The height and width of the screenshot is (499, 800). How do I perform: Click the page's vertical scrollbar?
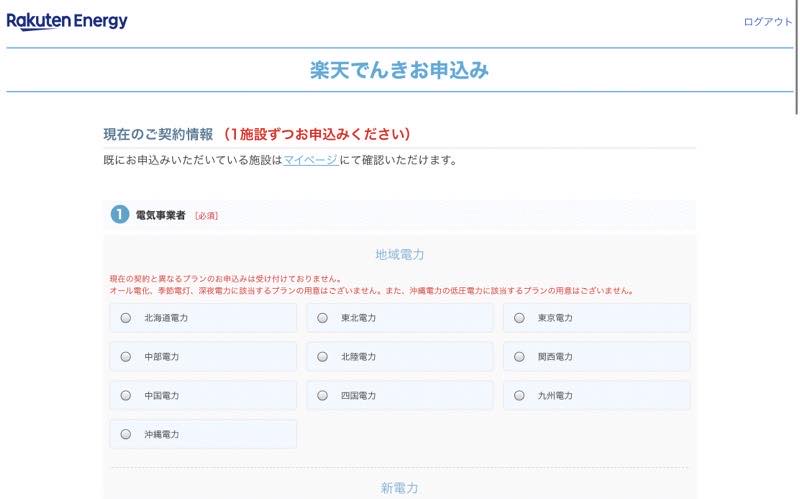[x=797, y=56]
